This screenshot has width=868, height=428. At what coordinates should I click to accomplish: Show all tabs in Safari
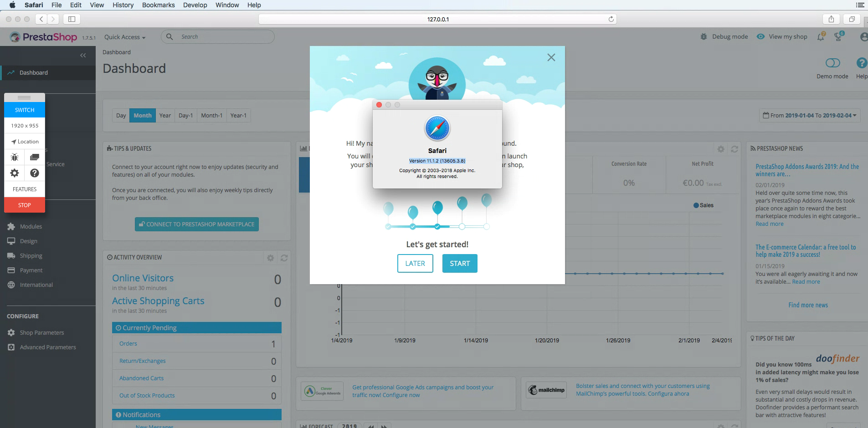pos(852,19)
